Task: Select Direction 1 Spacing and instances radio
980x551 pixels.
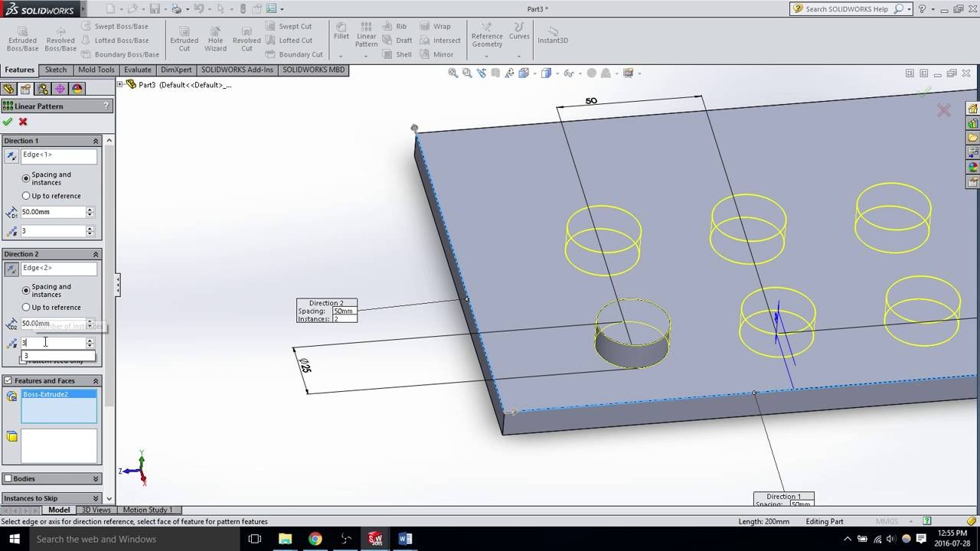Action: tap(26, 178)
